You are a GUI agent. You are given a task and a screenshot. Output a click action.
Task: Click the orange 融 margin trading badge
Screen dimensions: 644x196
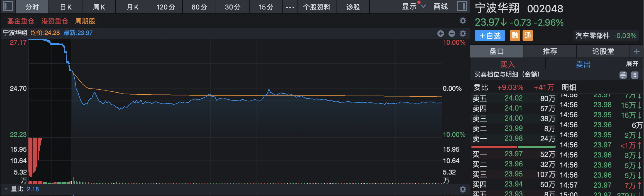(515, 35)
